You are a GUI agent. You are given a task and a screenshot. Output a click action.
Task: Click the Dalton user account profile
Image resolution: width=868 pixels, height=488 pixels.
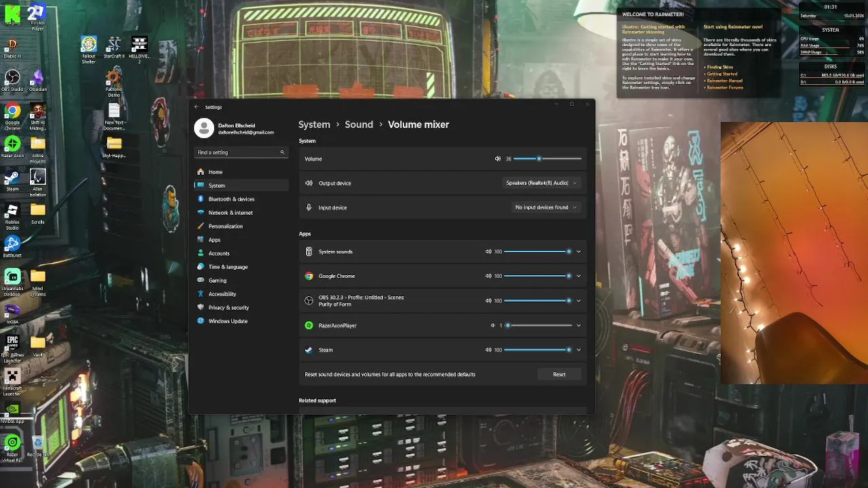coord(235,128)
